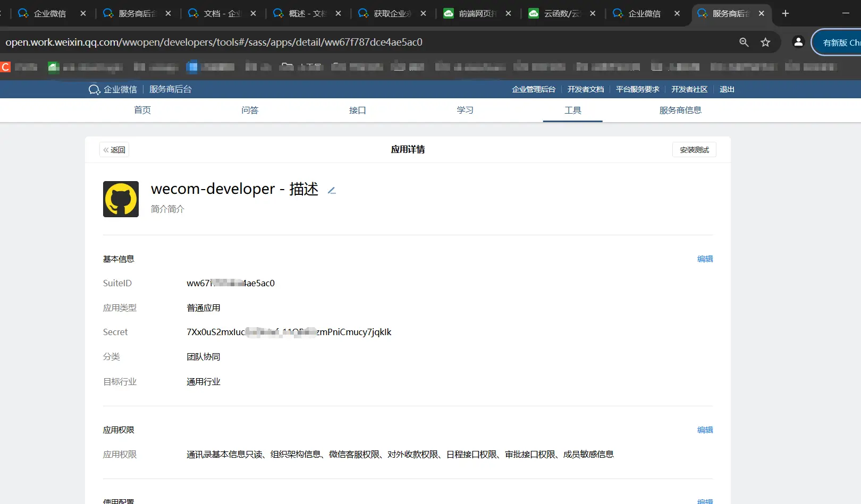Screen dimensions: 861x504
Task: Click the 简介简介 description text
Action: pyautogui.click(x=167, y=209)
